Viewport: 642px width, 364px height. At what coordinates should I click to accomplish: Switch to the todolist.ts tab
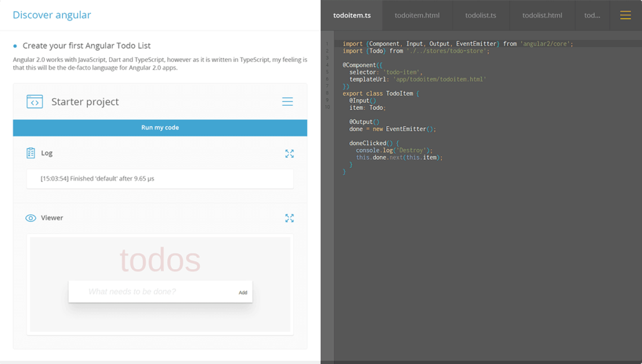[x=480, y=15]
